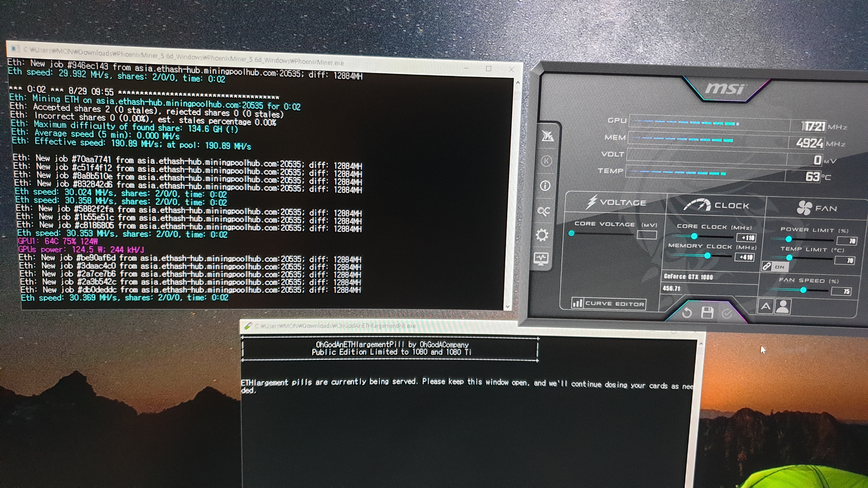Screen dimensions: 868x488
Task: Click line 'Eth speed: 29.992 MH/s'
Action: click(117, 75)
